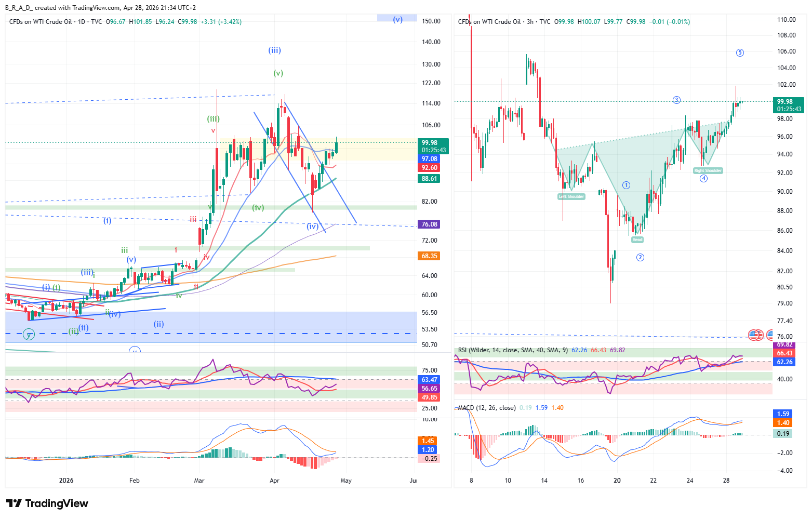Image resolution: width=812 pixels, height=519 pixels.
Task: Click the green 88.61 moving average label
Action: pos(429,179)
